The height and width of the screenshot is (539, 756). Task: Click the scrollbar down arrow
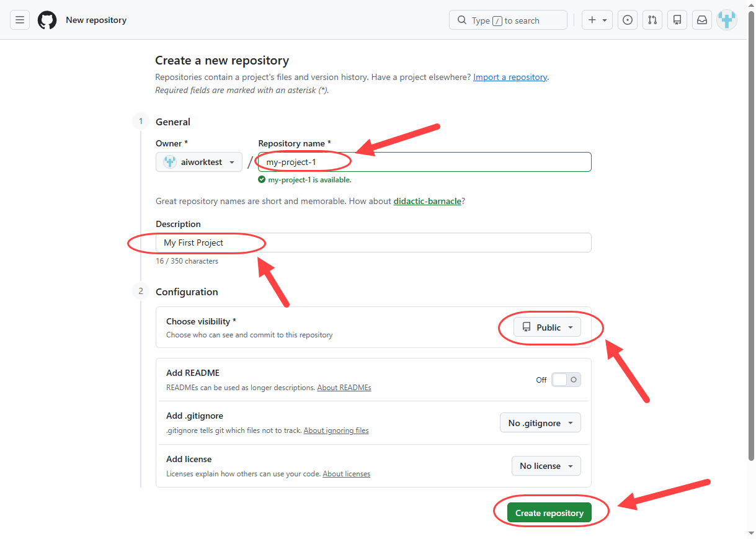tap(750, 533)
